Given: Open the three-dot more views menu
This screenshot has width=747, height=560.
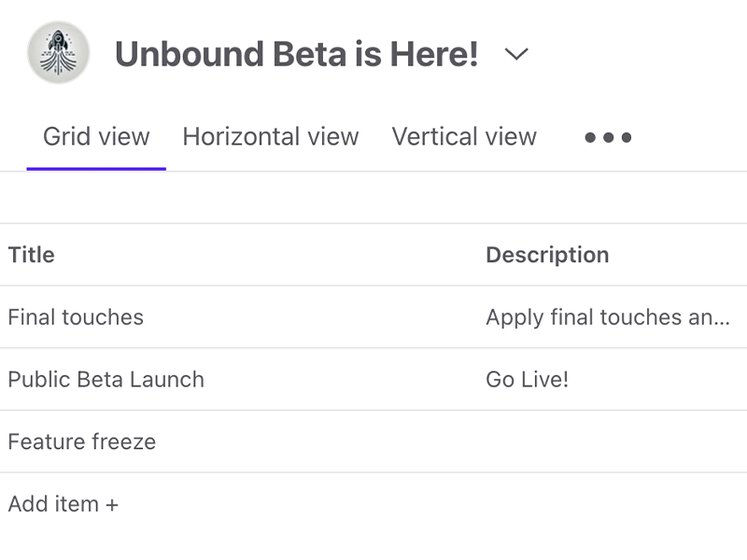Looking at the screenshot, I should click(608, 137).
